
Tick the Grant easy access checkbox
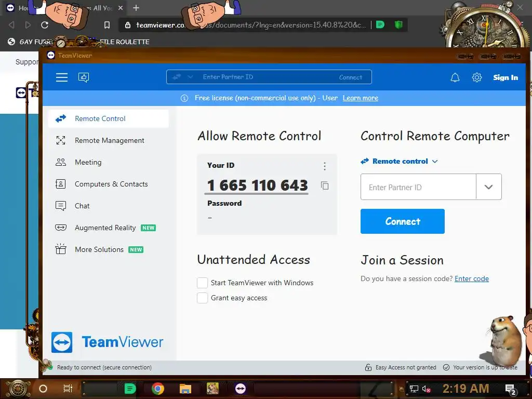(202, 298)
